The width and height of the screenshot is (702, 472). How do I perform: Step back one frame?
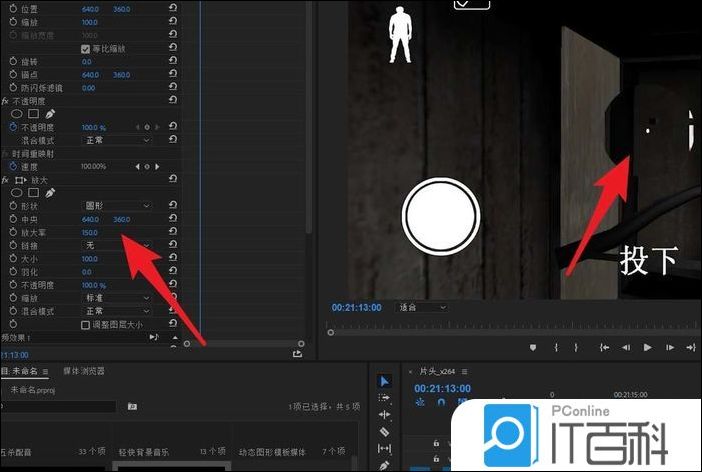tap(626, 348)
